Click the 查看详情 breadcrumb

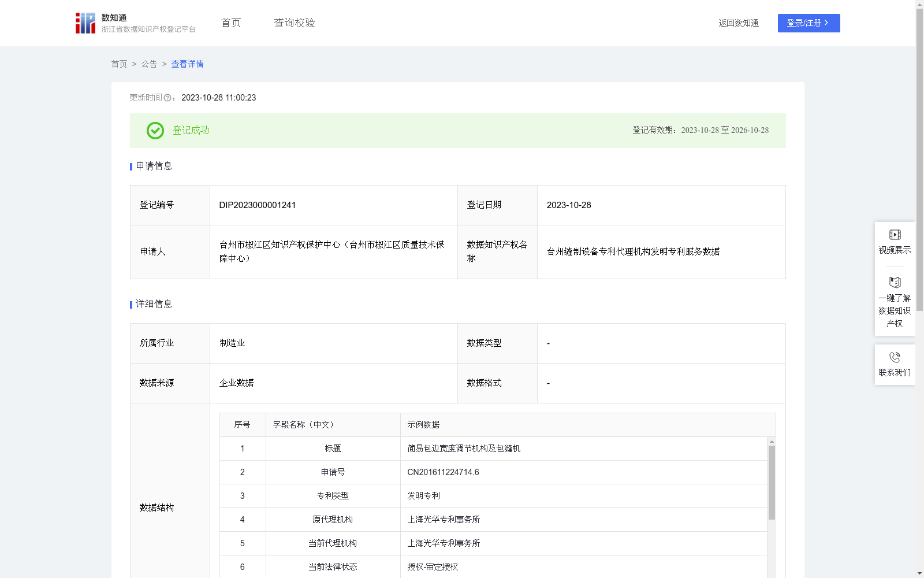[x=187, y=64]
